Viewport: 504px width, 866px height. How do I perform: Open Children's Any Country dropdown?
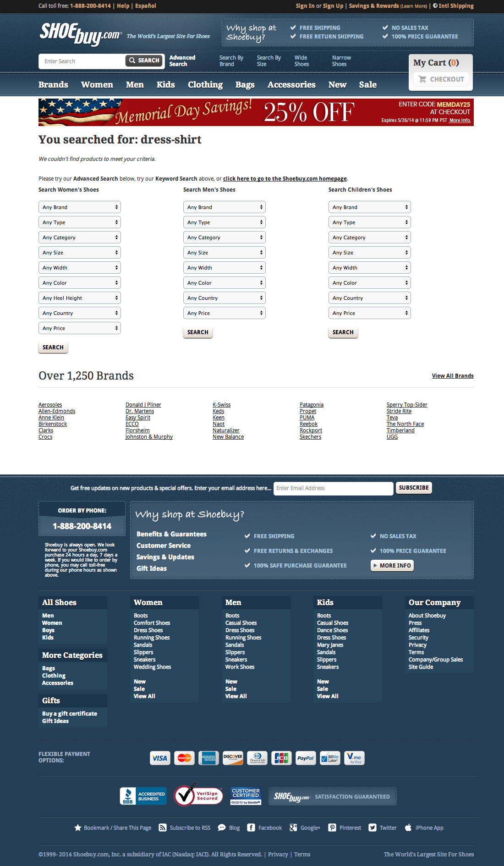370,298
